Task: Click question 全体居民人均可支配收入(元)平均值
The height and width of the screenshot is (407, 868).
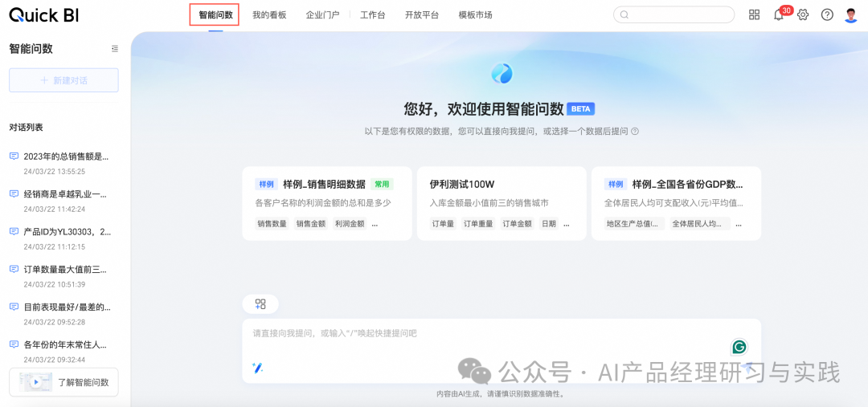Action: (674, 203)
